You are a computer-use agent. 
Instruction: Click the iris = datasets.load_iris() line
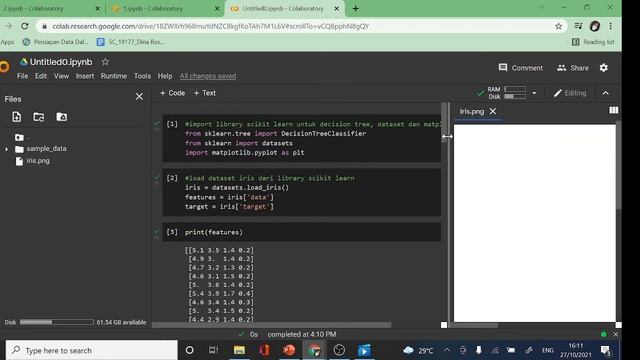(x=237, y=187)
